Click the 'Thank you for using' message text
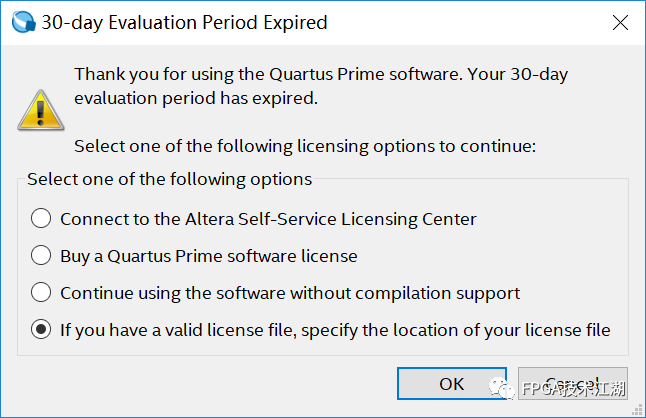Image resolution: width=646 pixels, height=418 pixels. tap(321, 86)
